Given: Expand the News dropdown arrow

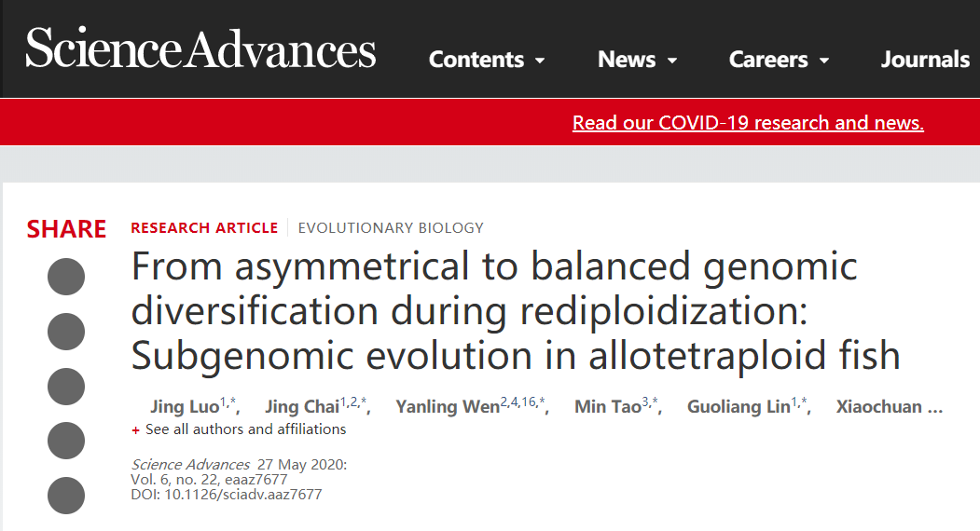Looking at the screenshot, I should coord(672,61).
